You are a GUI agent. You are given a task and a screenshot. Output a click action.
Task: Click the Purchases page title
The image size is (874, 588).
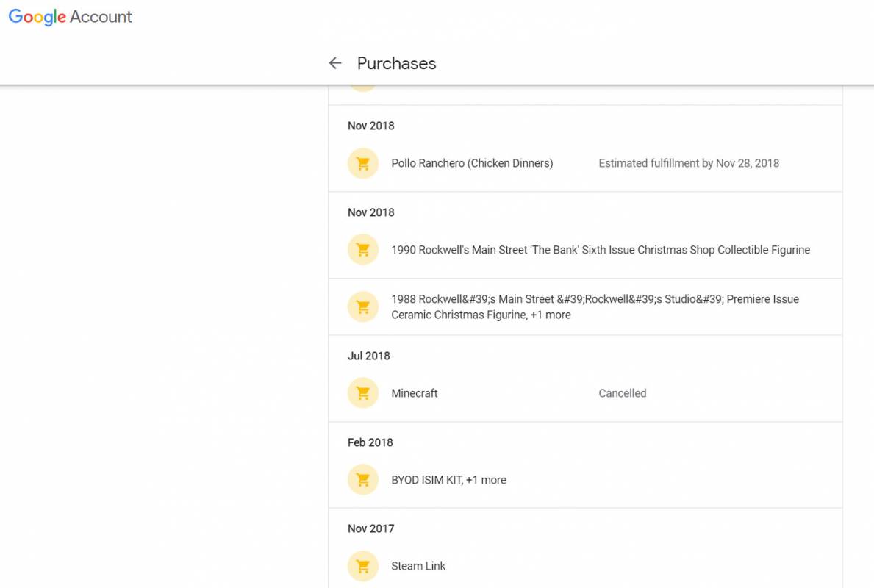(396, 63)
